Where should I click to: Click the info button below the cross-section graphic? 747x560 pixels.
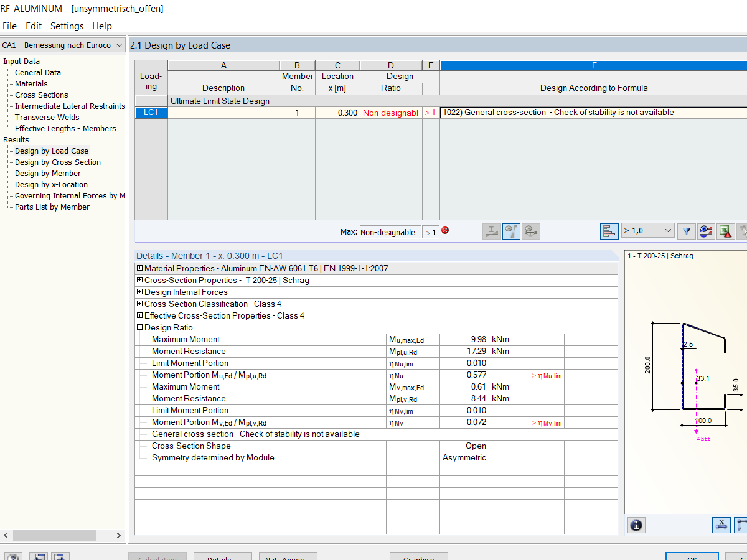(x=636, y=525)
